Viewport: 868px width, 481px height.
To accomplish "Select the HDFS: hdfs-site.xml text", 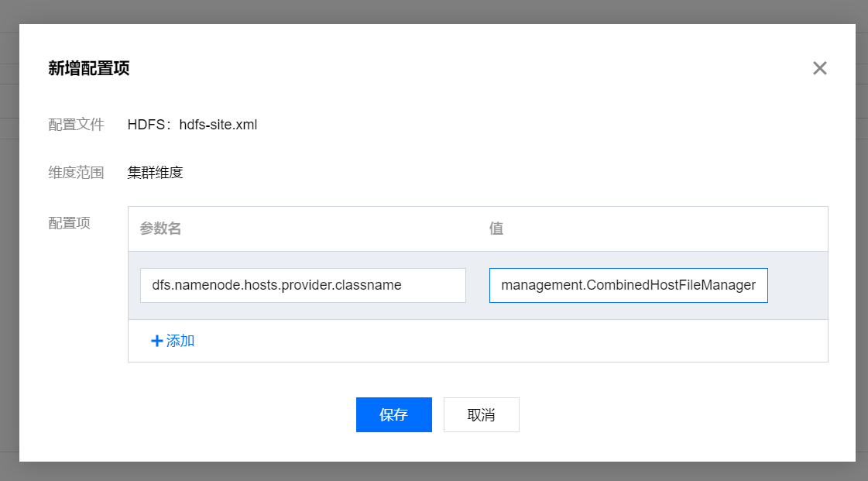I will click(x=192, y=125).
